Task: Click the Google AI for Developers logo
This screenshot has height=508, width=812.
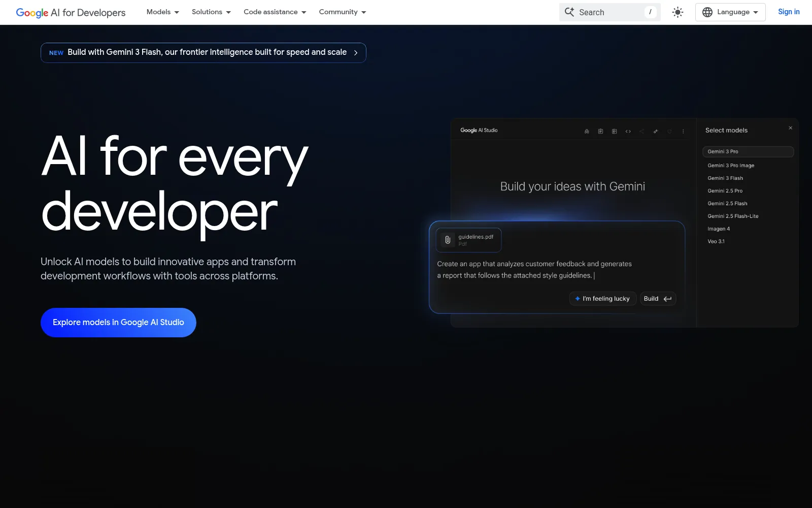Action: (71, 12)
